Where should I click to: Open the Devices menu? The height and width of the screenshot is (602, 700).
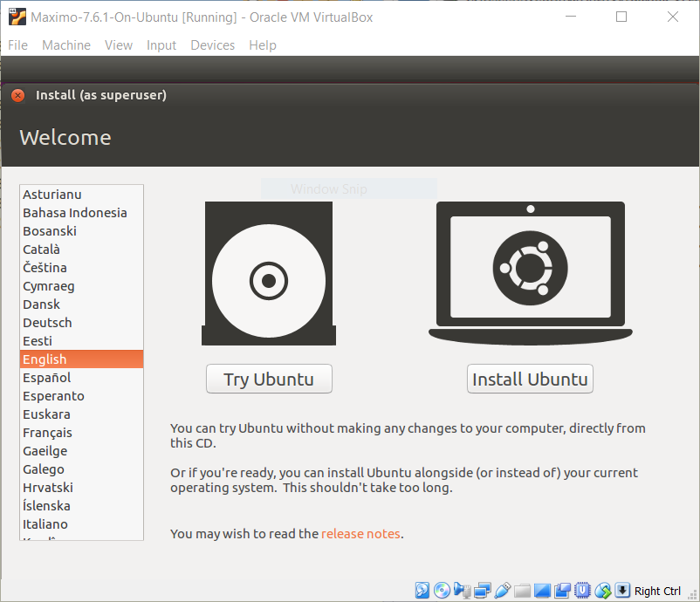pyautogui.click(x=212, y=45)
